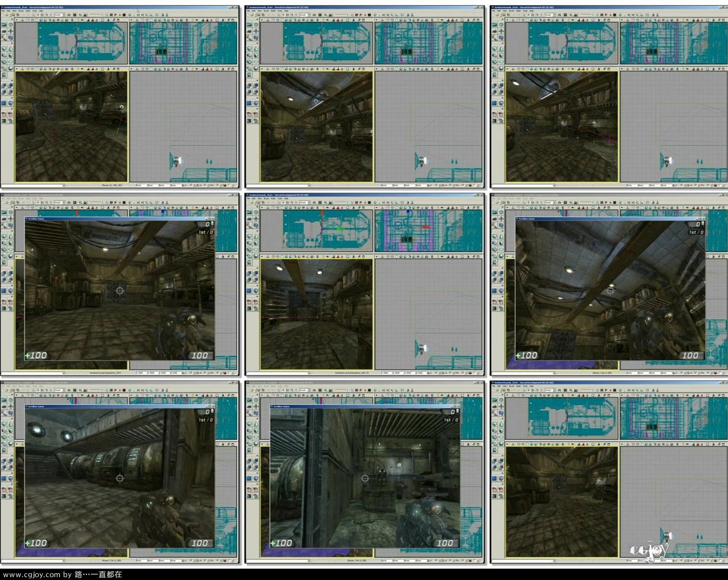Open Kismet icon in top-right screenshot toolbar
The height and width of the screenshot is (580, 728).
pos(572,15)
